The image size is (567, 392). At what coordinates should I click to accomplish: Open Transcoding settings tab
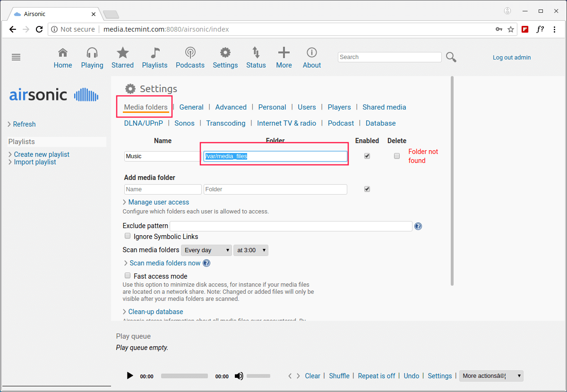coord(226,123)
